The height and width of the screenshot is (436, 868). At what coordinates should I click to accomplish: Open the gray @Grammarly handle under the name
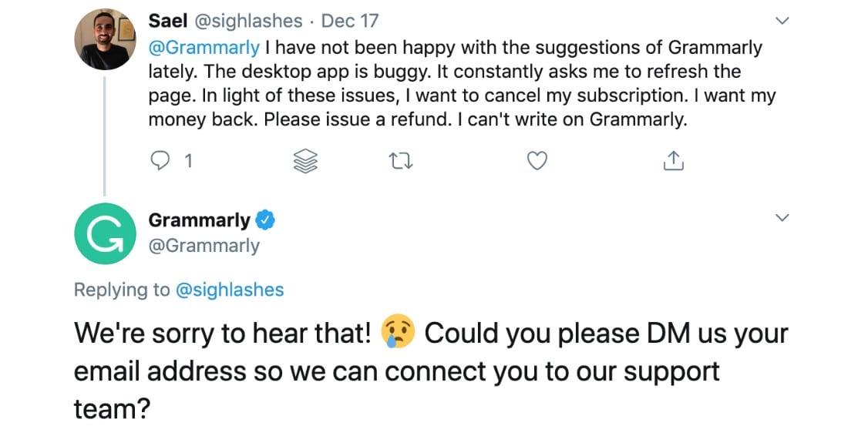click(204, 246)
